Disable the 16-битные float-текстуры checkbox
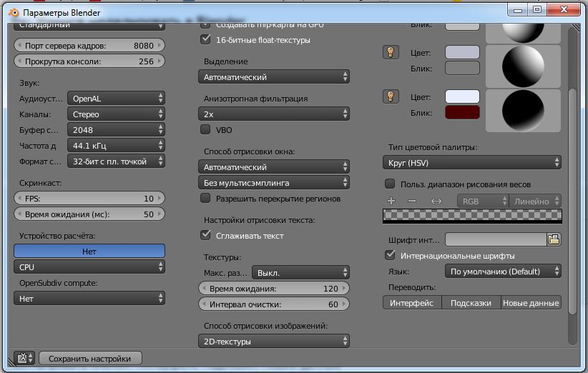This screenshot has height=373, width=588. (206, 40)
